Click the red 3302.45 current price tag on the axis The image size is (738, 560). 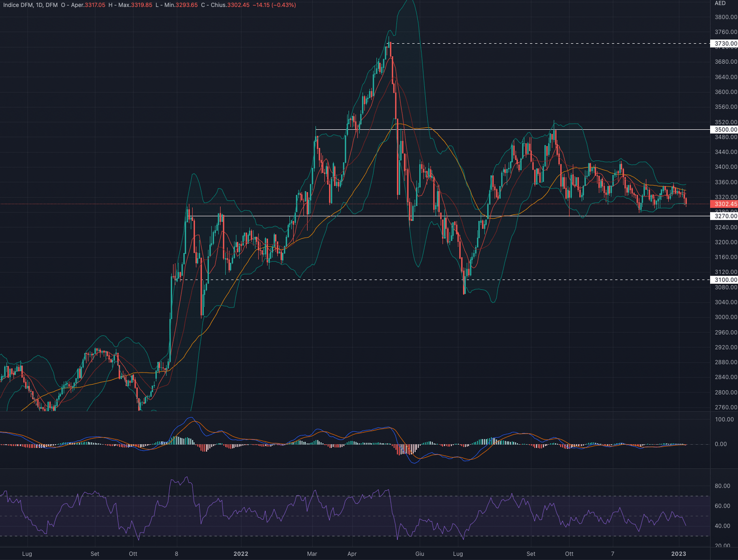coord(724,204)
